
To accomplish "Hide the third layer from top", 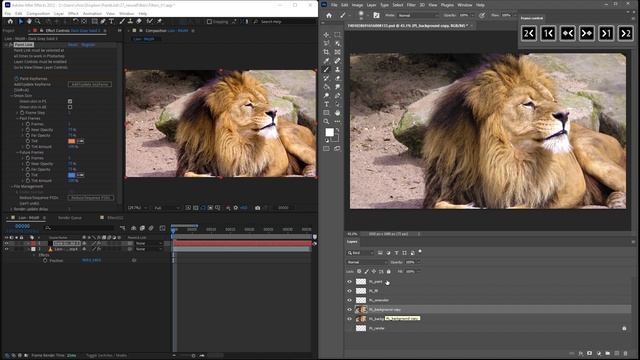I will (349, 300).
